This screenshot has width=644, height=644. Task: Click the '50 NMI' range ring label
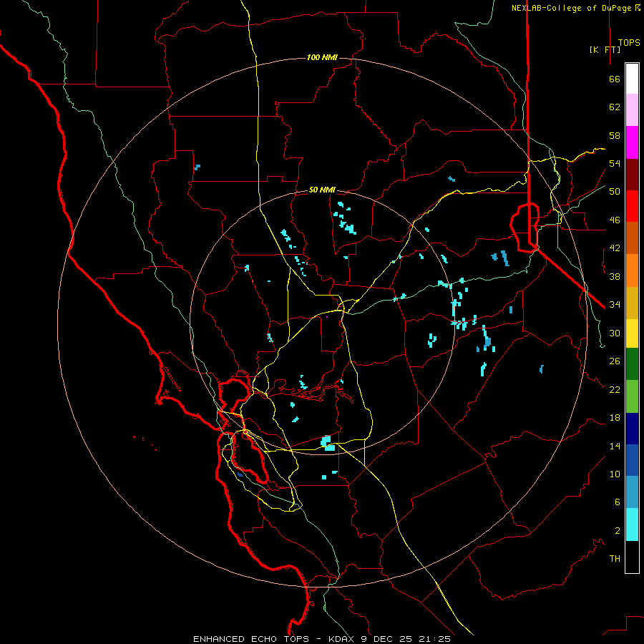(322, 190)
